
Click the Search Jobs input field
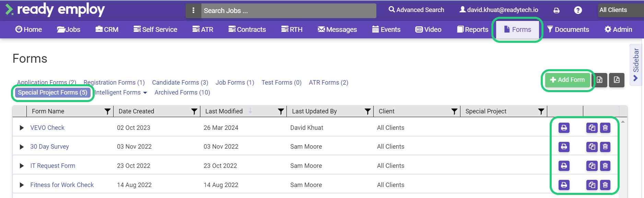(289, 11)
